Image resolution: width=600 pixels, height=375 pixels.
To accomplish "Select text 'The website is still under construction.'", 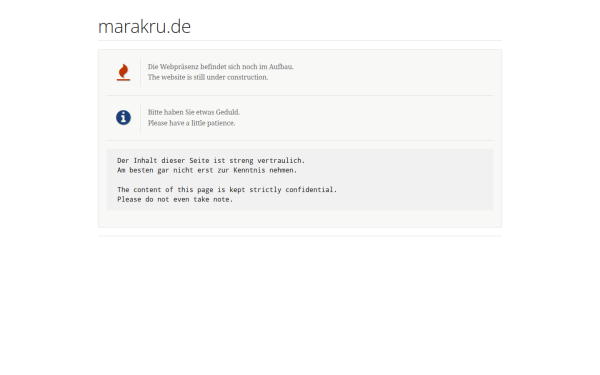I will pyautogui.click(x=208, y=77).
